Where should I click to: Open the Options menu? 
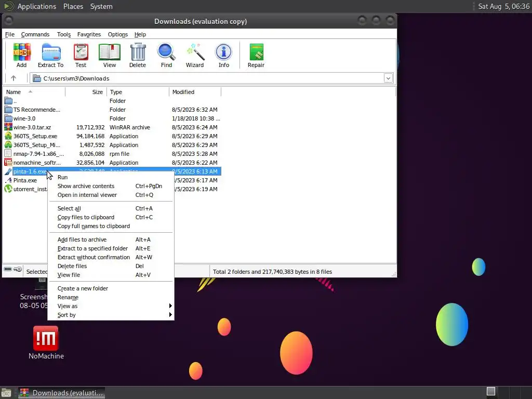[118, 34]
